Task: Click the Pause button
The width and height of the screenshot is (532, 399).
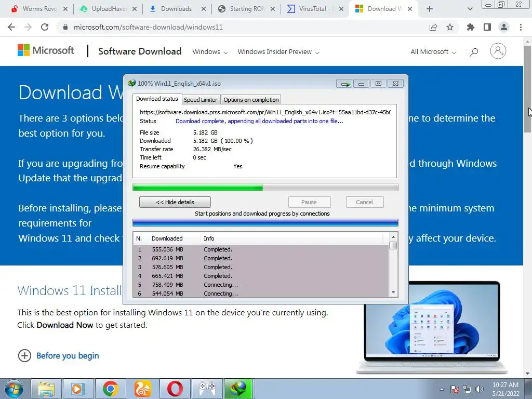Action: pyautogui.click(x=309, y=202)
